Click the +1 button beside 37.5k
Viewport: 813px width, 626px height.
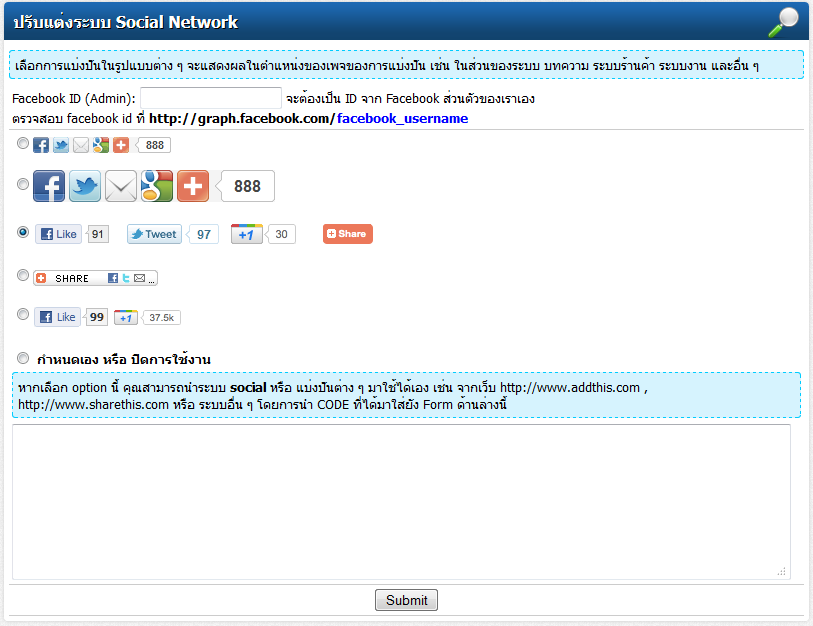(x=126, y=317)
